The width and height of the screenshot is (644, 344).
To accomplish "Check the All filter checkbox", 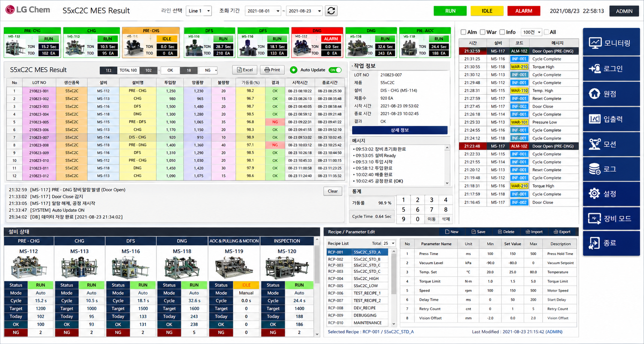I will point(546,32).
